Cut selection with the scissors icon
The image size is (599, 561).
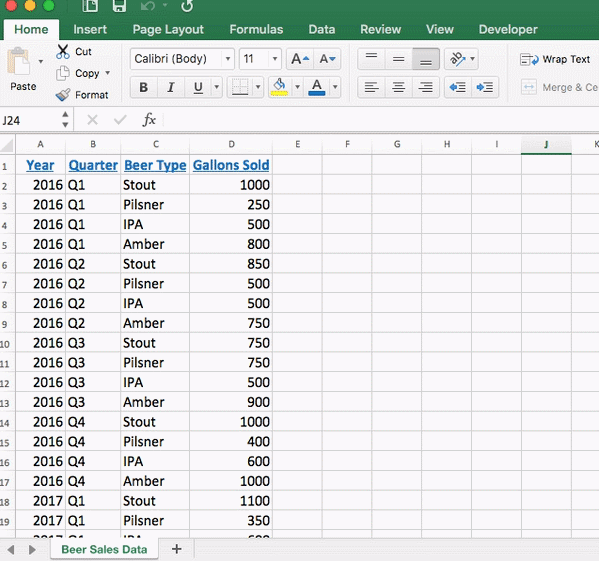pyautogui.click(x=63, y=52)
